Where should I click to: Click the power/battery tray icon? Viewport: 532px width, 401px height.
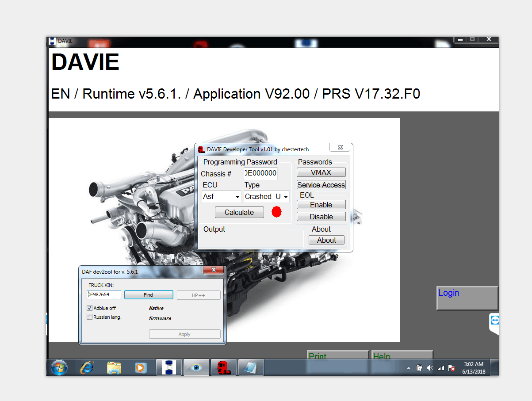click(419, 368)
